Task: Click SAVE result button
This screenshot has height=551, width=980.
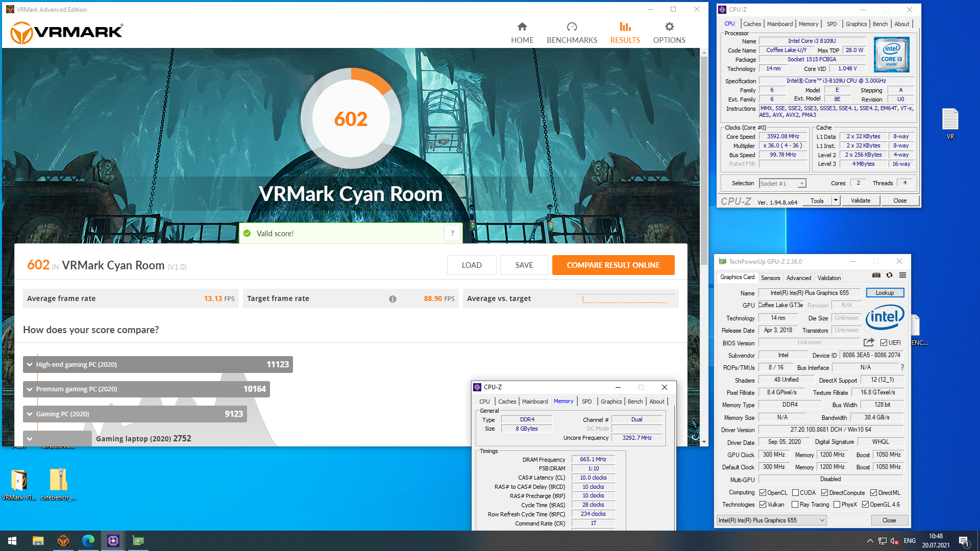Action: [x=524, y=265]
